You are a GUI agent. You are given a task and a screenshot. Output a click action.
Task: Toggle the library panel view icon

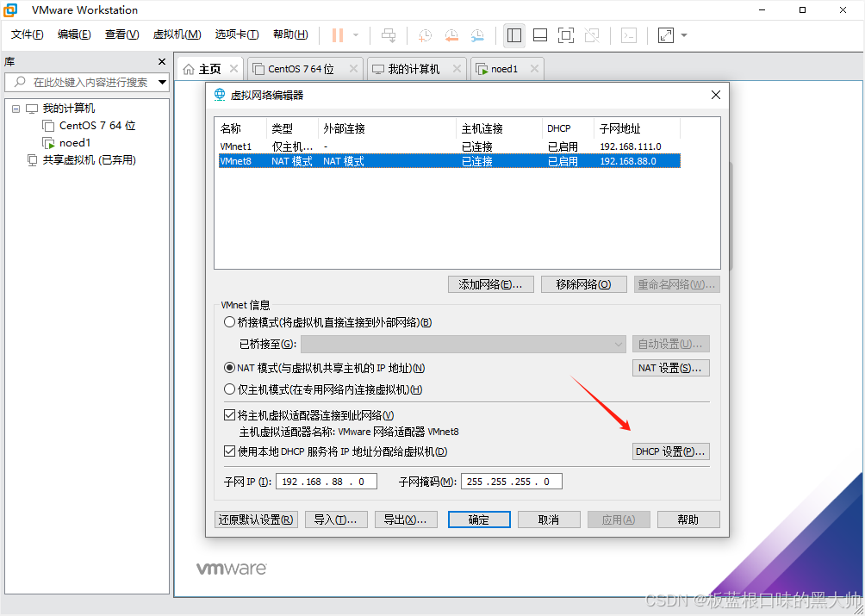(x=514, y=35)
